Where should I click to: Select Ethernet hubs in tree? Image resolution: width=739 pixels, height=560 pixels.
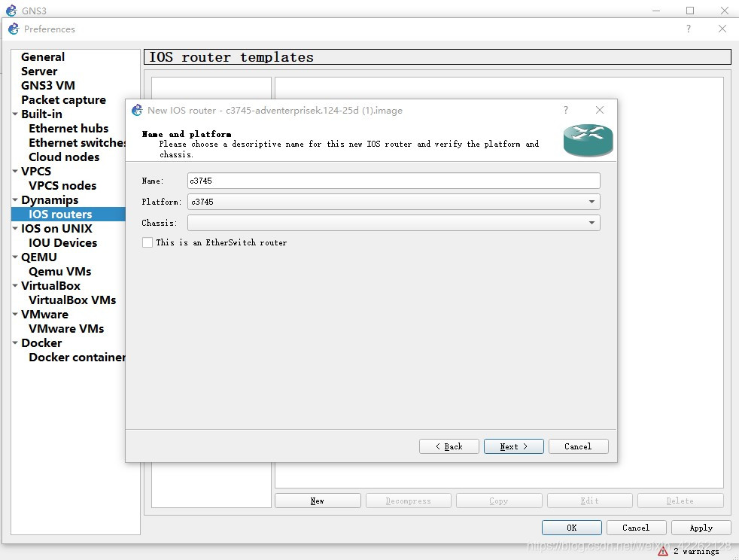[68, 128]
